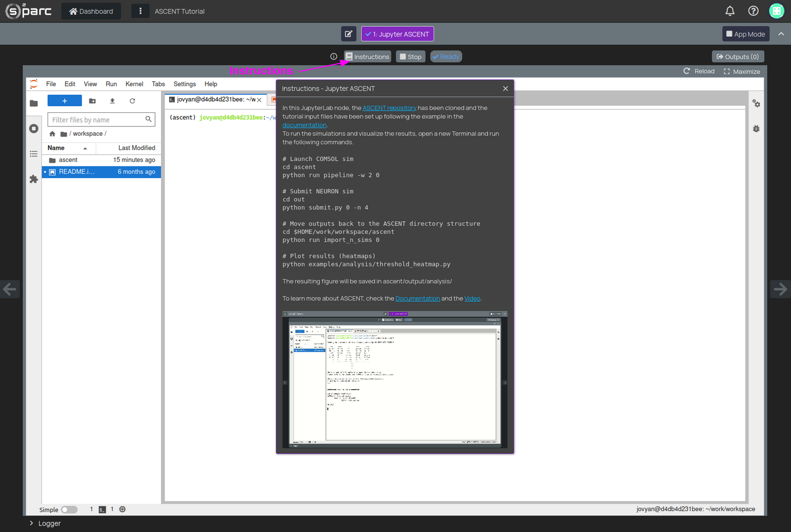Open the Video link

pos(472,299)
